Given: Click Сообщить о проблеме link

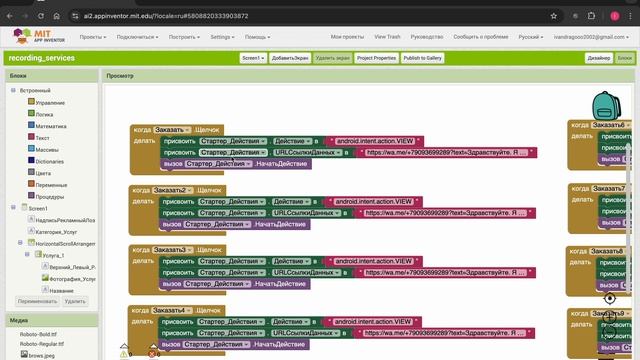Looking at the screenshot, I should [x=480, y=37].
